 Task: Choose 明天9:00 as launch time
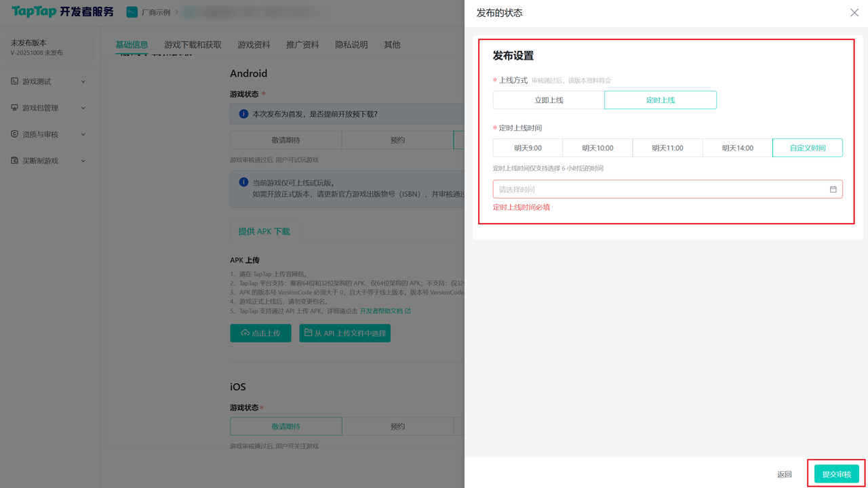pyautogui.click(x=528, y=148)
